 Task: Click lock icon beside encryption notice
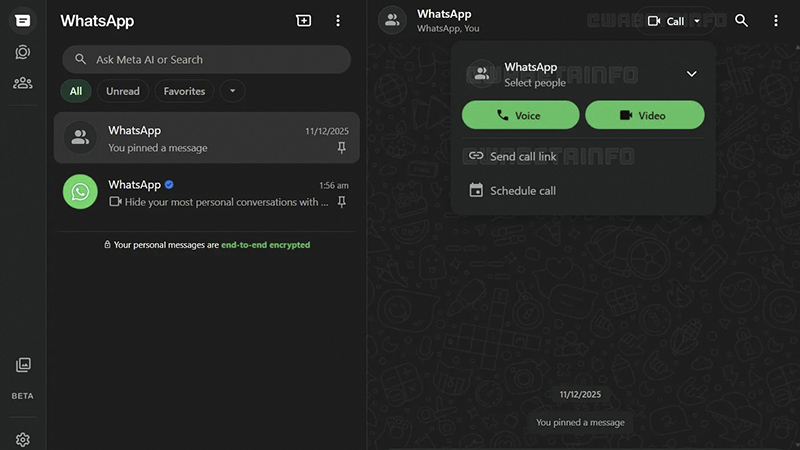[x=107, y=244]
